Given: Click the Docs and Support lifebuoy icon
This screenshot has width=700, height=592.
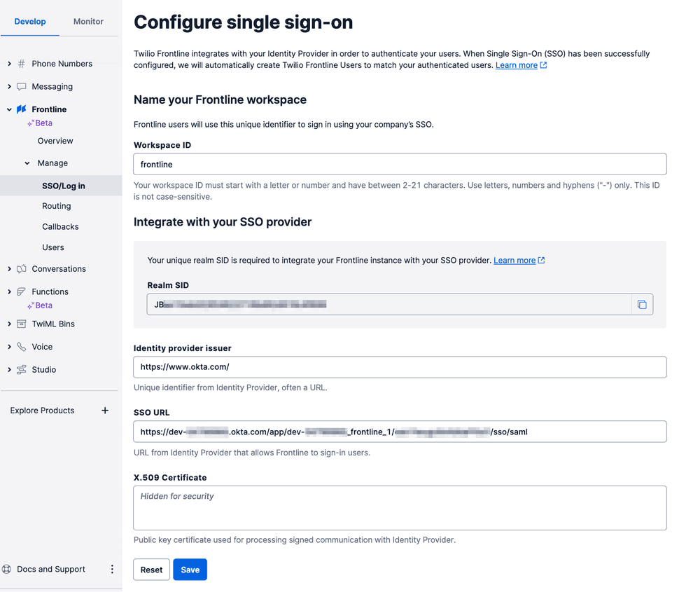Looking at the screenshot, I should (x=7, y=569).
